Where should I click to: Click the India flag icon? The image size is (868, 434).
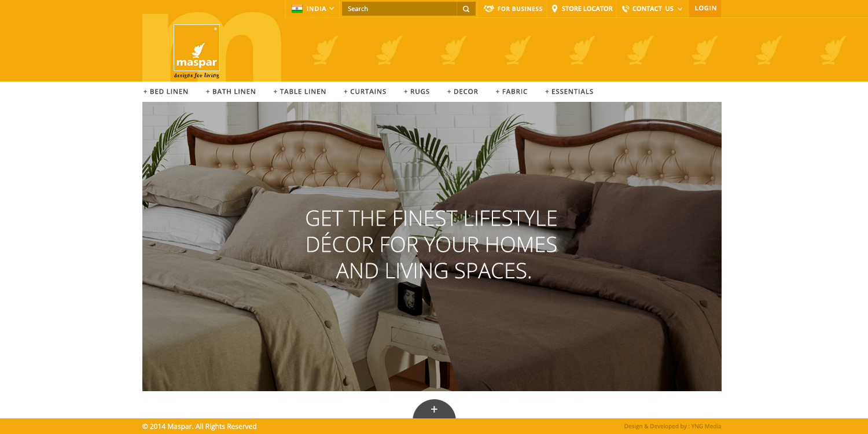[x=297, y=9]
